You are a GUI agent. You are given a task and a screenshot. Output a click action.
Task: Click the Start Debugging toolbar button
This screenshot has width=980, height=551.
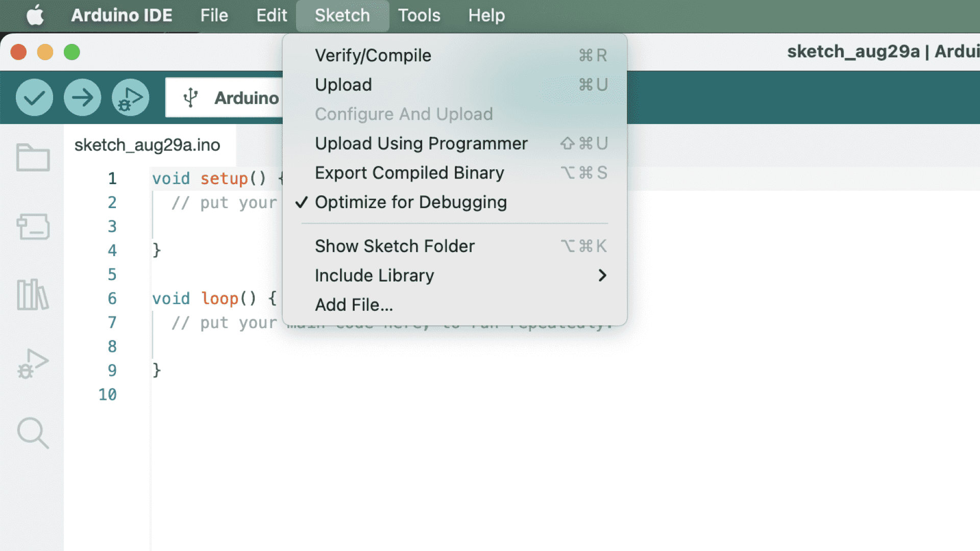pyautogui.click(x=131, y=97)
